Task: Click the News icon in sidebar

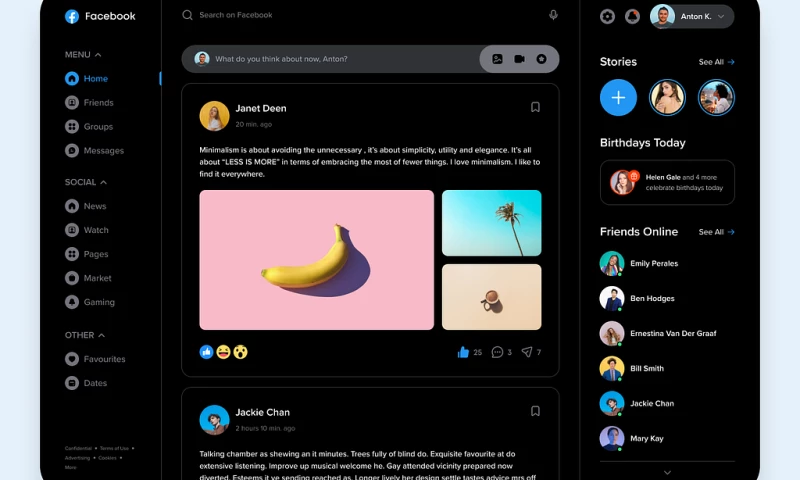Action: click(72, 206)
